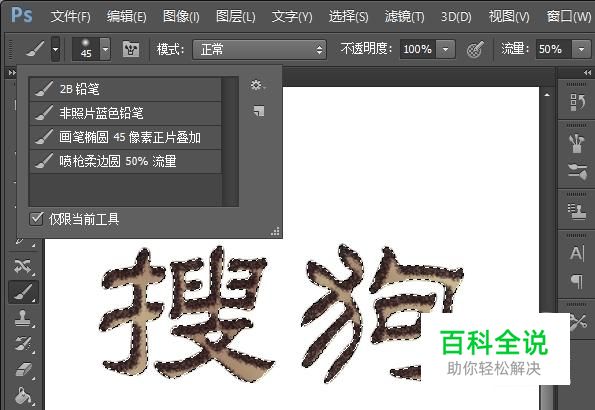Open the 不透明度 slider dropdown arrow
The height and width of the screenshot is (410, 595).
(445, 49)
